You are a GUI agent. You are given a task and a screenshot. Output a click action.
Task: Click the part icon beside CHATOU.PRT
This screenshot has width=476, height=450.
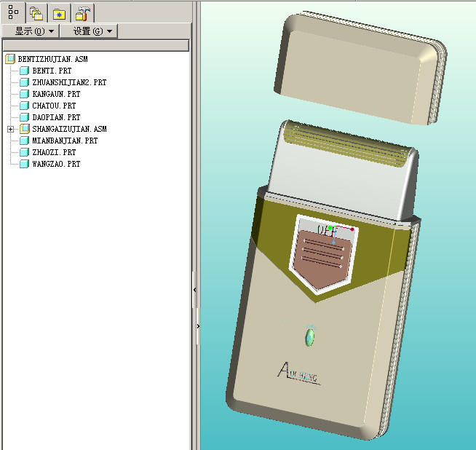24,106
